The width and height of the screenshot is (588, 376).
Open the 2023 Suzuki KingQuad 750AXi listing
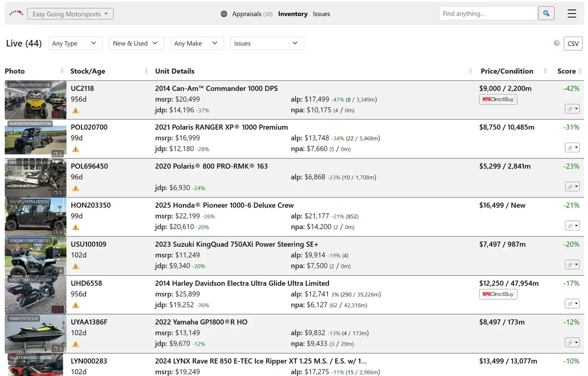tap(237, 245)
